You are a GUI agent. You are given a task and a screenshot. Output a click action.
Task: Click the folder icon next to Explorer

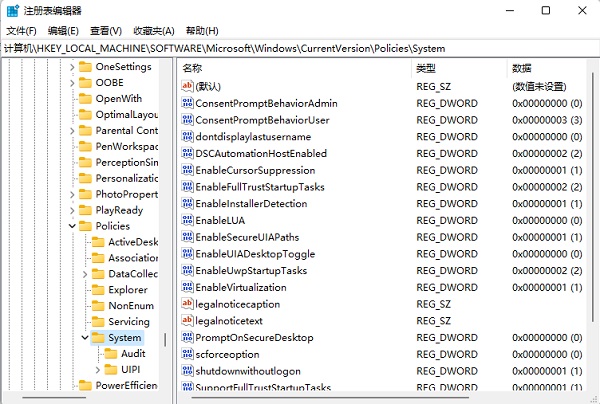click(x=98, y=290)
